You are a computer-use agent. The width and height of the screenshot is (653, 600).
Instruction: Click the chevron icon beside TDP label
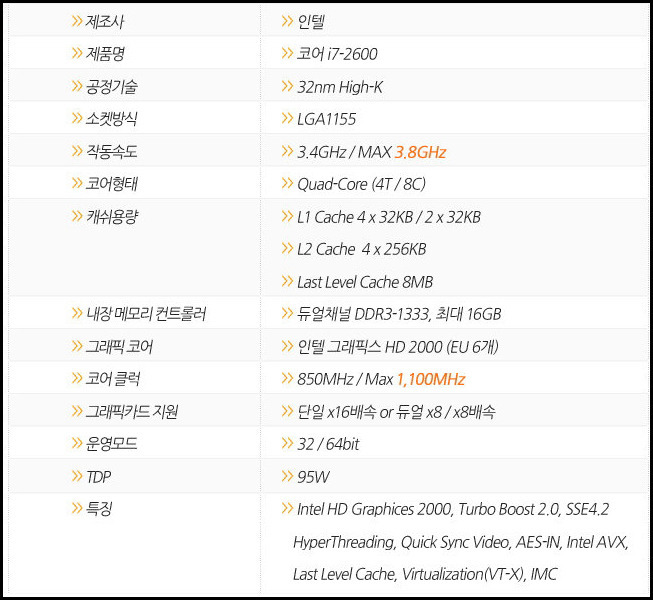click(77, 476)
